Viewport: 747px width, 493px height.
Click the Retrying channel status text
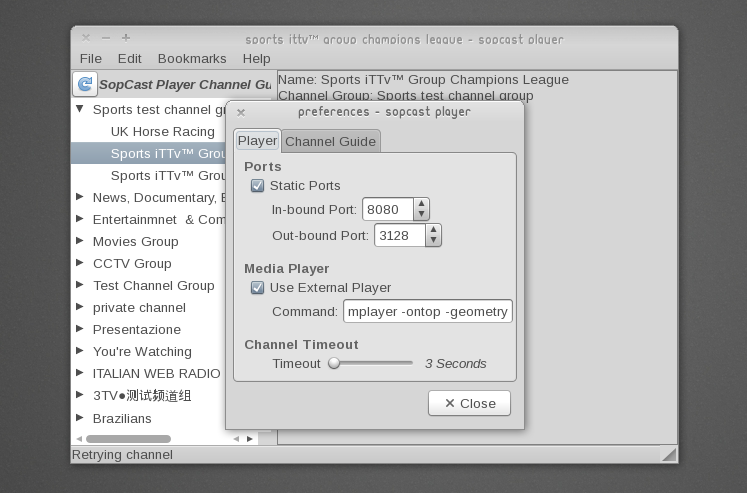point(122,455)
